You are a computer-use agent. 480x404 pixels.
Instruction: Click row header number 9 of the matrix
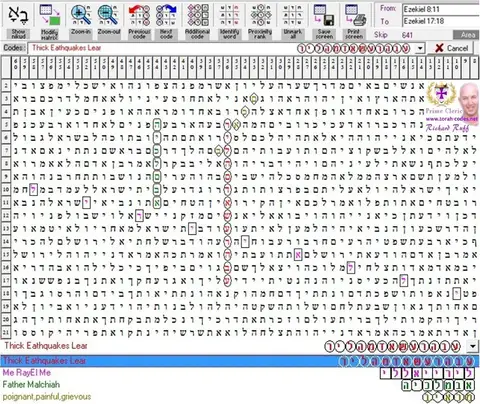[x=6, y=177]
